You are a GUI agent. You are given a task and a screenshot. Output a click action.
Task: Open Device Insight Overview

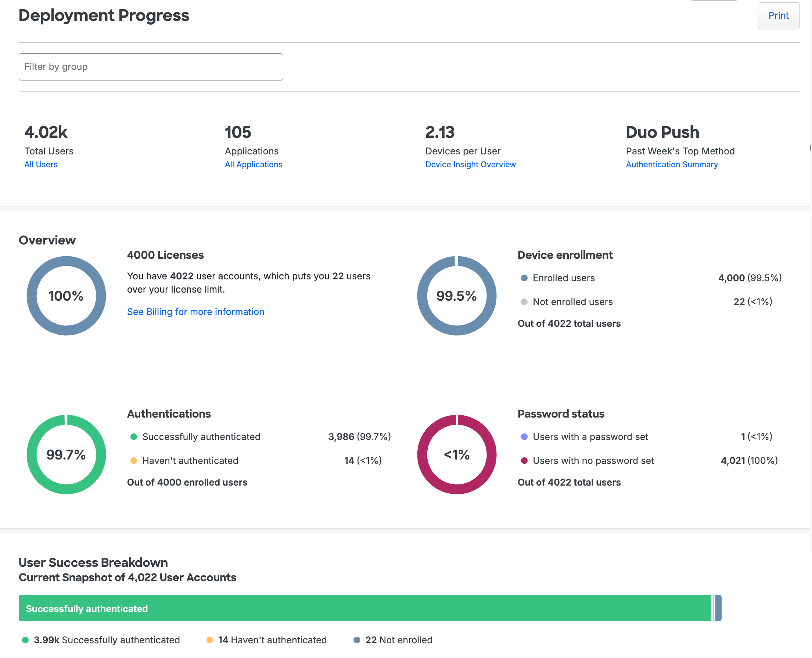(x=470, y=165)
